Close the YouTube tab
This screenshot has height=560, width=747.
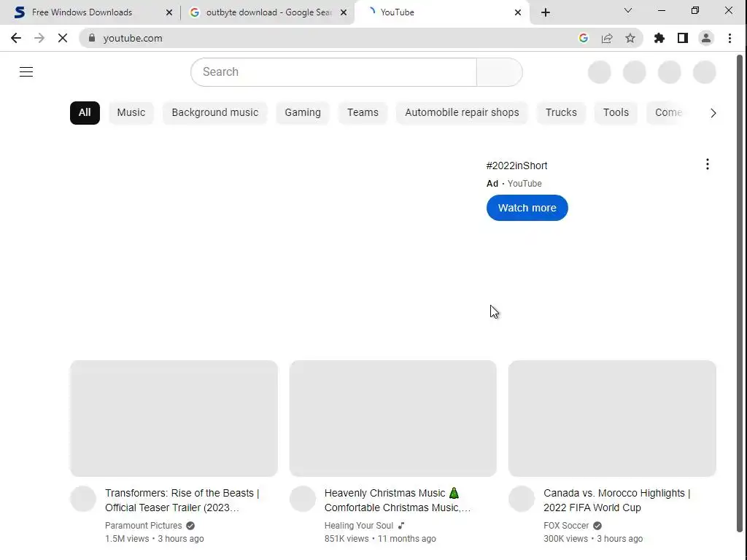518,12
